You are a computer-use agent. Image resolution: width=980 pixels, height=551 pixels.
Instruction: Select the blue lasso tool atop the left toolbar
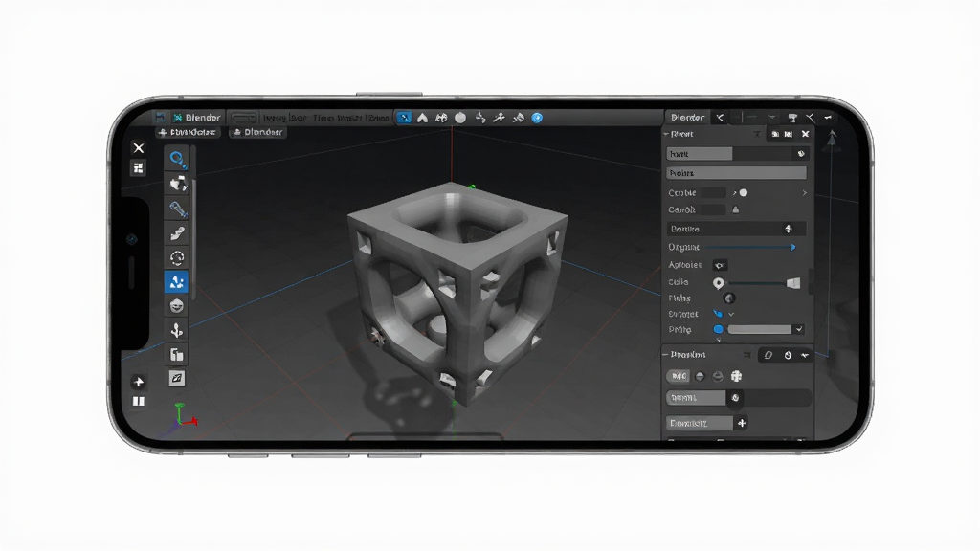point(177,159)
